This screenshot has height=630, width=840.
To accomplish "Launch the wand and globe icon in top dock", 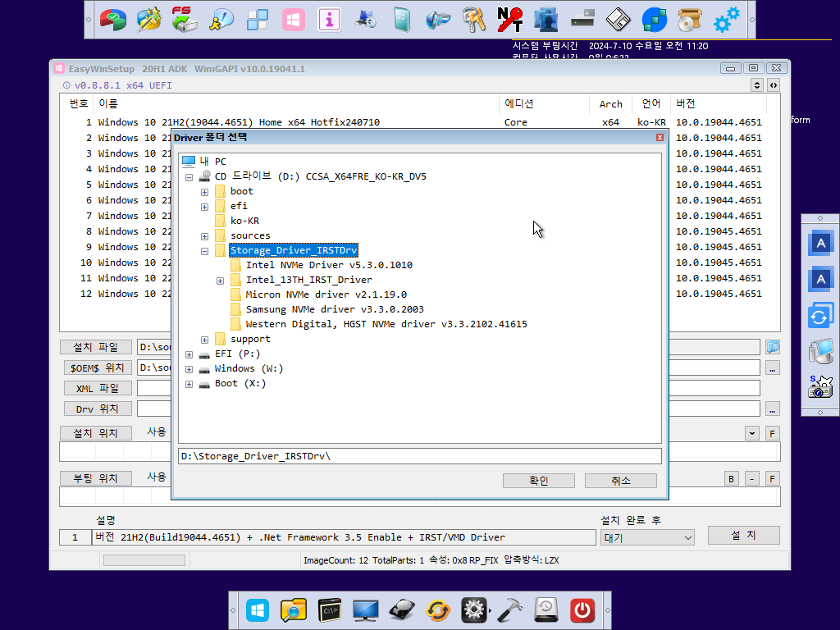I will coord(148,21).
